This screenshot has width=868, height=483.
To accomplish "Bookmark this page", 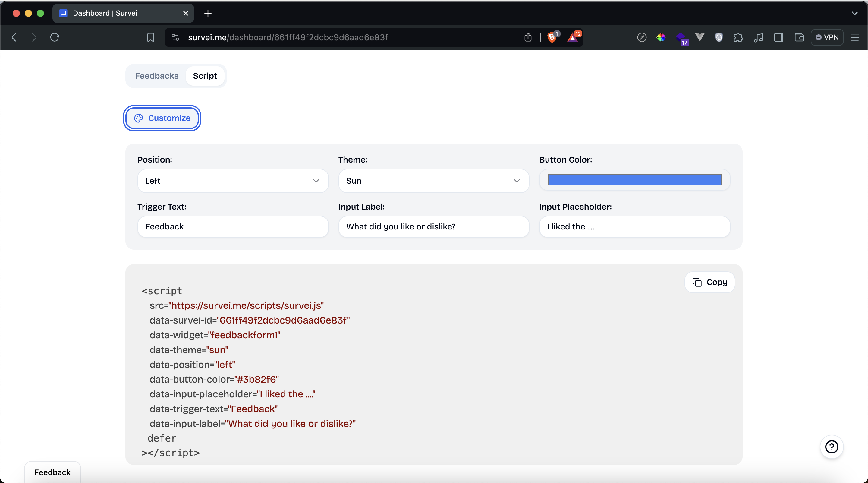I will click(151, 37).
